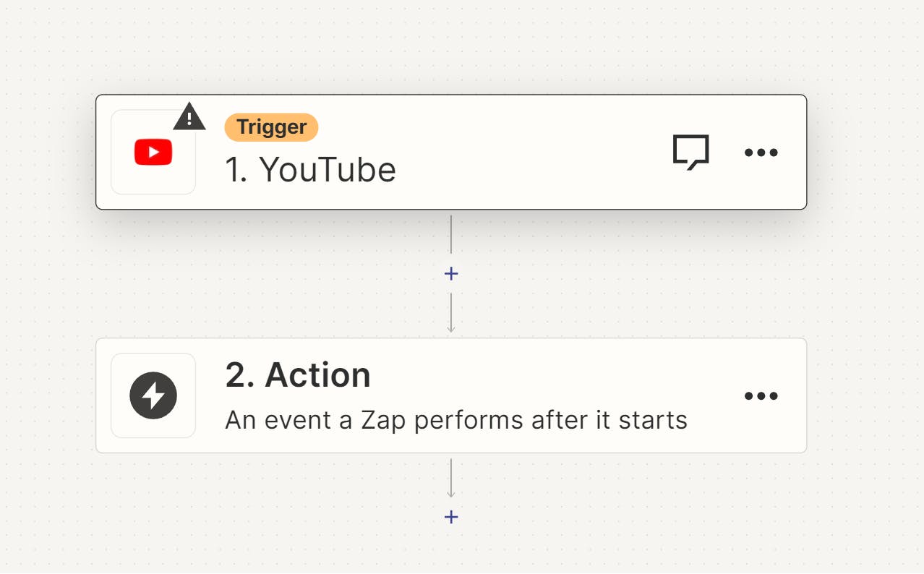The height and width of the screenshot is (574, 924).
Task: Add a step below the Action step
Action: tap(451, 517)
